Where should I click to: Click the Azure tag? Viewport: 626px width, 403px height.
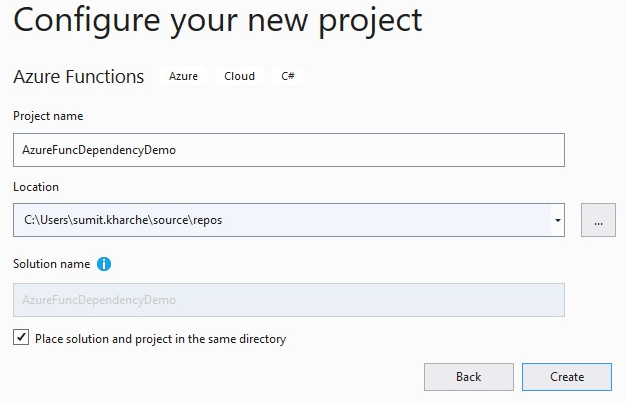183,76
